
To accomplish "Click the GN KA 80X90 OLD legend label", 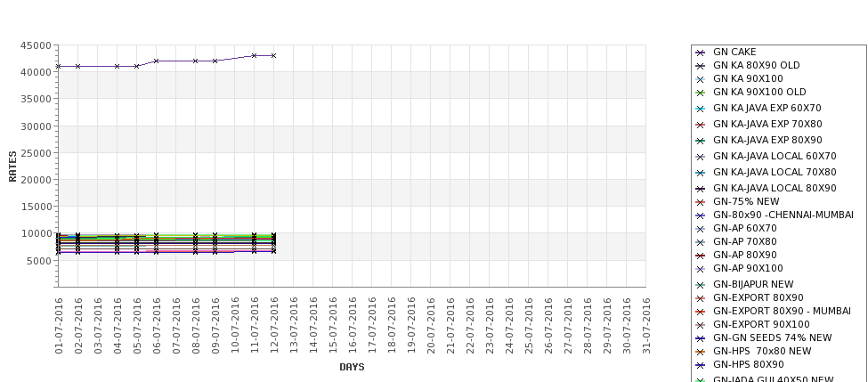I will (x=756, y=65).
